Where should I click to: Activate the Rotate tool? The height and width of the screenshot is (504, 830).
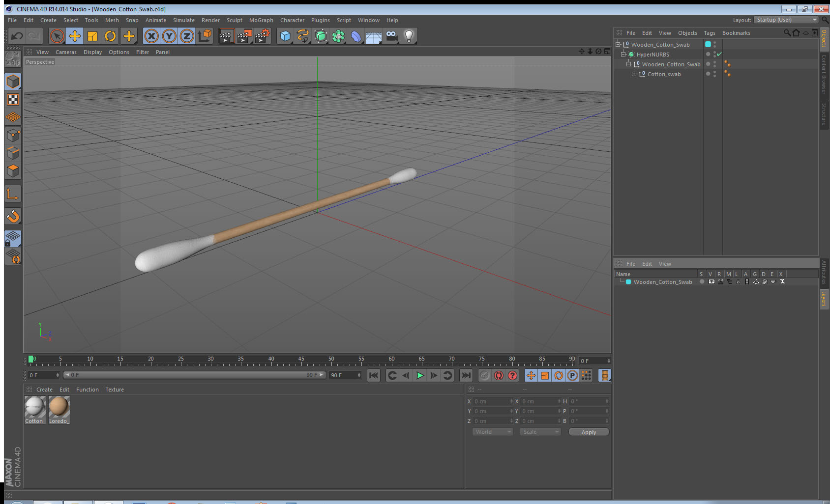(110, 36)
